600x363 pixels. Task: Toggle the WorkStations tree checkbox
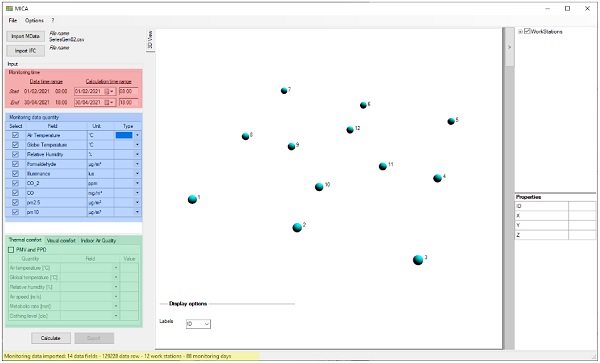527,31
